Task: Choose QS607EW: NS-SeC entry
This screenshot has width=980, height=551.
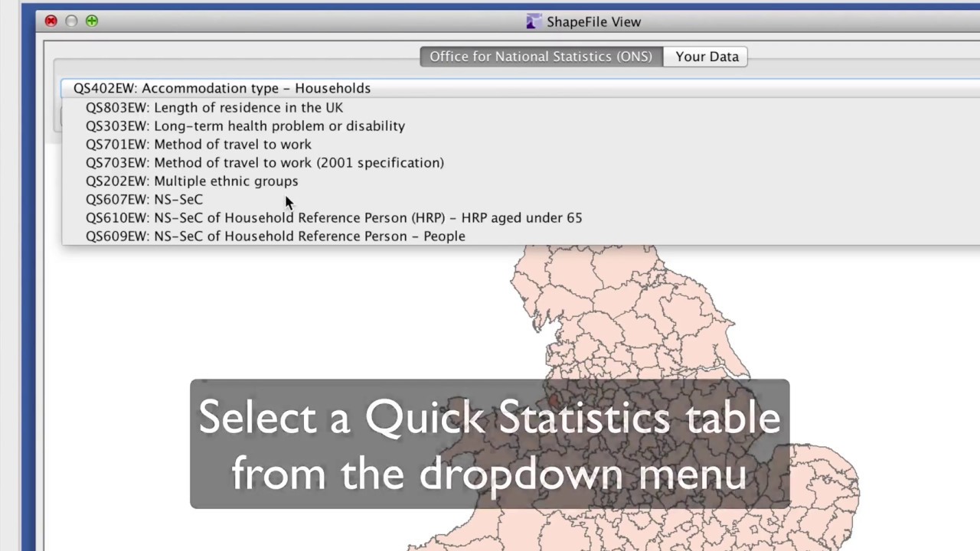Action: pyautogui.click(x=521, y=199)
